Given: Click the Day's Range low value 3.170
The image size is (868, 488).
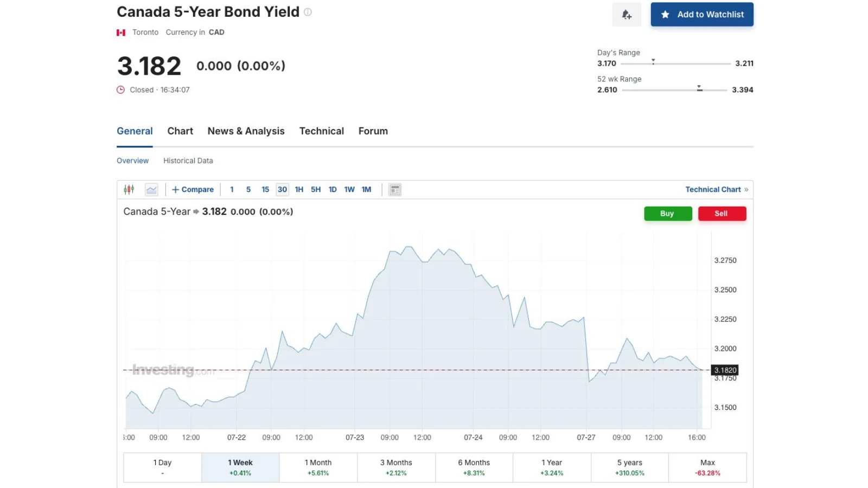Looking at the screenshot, I should click(x=607, y=63).
